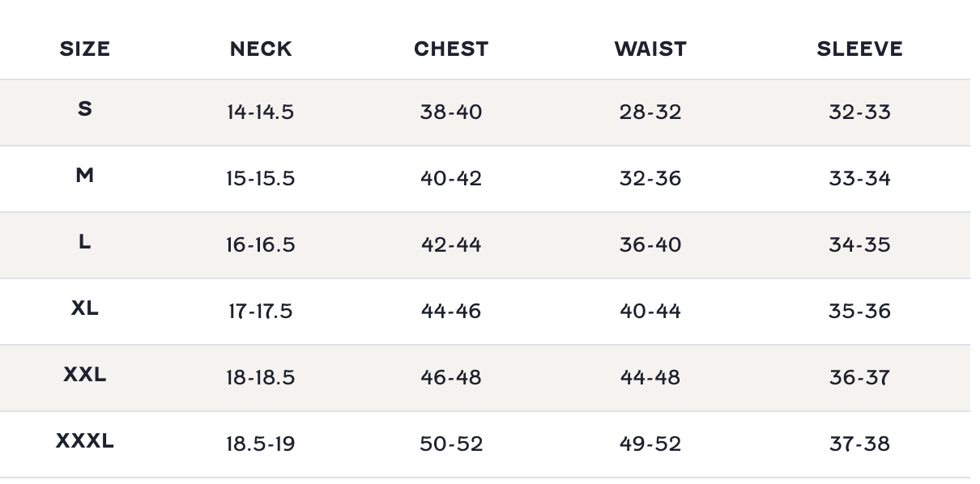Screen dimensions: 980x484
Task: Click the SIZE column header
Action: (x=85, y=49)
